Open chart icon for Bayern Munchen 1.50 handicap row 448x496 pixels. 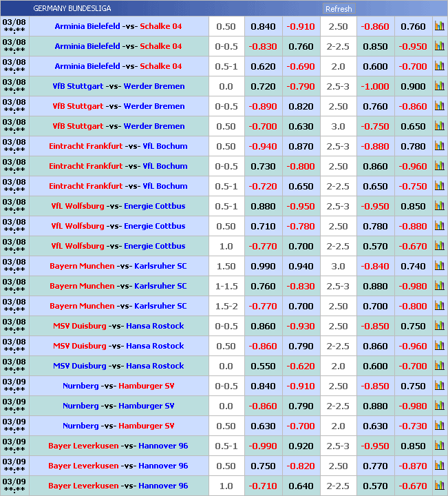tap(440, 266)
